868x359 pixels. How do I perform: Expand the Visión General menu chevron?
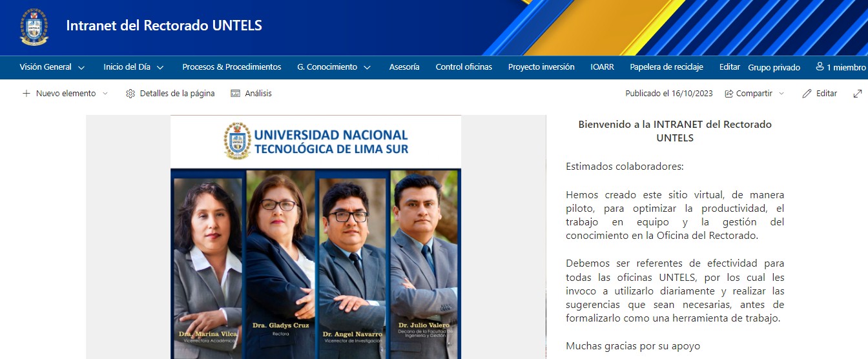tap(81, 68)
